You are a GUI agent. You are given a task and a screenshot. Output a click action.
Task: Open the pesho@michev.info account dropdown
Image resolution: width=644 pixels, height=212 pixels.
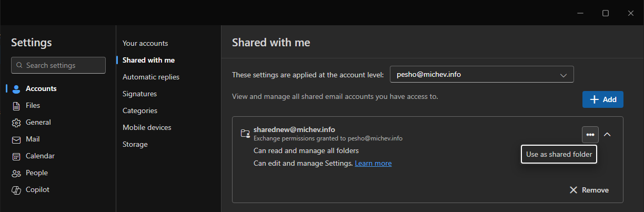pyautogui.click(x=482, y=74)
